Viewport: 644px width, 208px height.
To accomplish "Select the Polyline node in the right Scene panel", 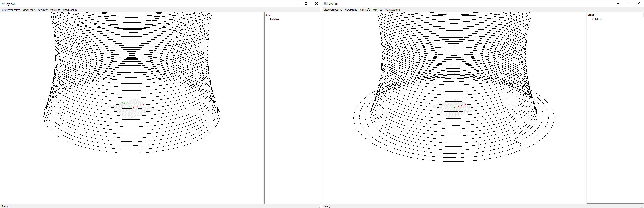I will (596, 19).
